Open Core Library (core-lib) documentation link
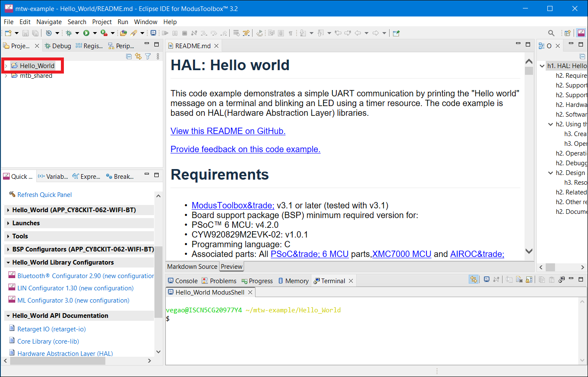Viewport: 588px width, 377px height. 48,341
